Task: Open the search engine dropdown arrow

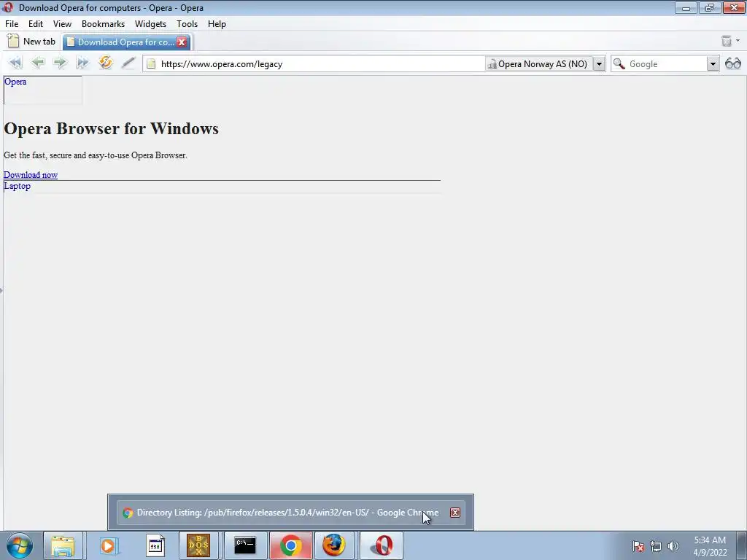Action: coord(713,64)
